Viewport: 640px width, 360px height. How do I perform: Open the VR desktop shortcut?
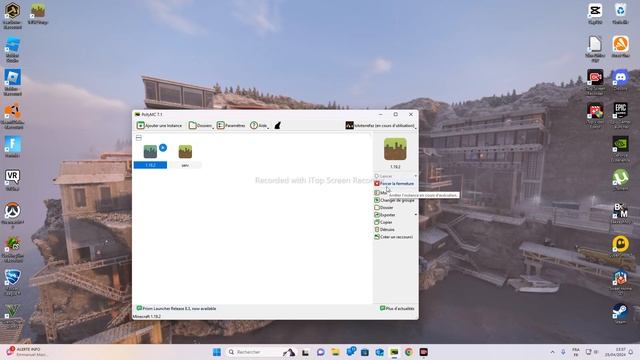(x=13, y=180)
